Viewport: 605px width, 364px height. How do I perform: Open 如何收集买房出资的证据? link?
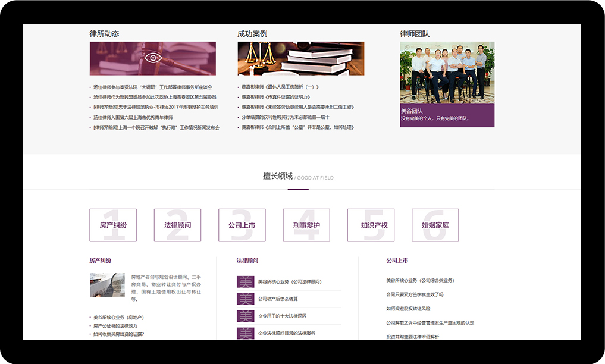click(x=118, y=334)
